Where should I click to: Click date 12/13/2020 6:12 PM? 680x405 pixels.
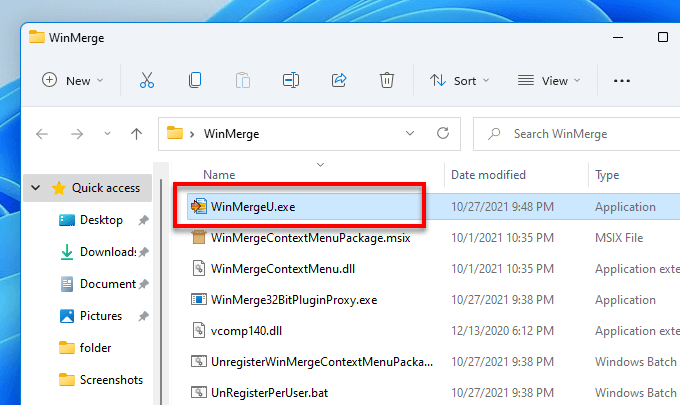(x=502, y=331)
